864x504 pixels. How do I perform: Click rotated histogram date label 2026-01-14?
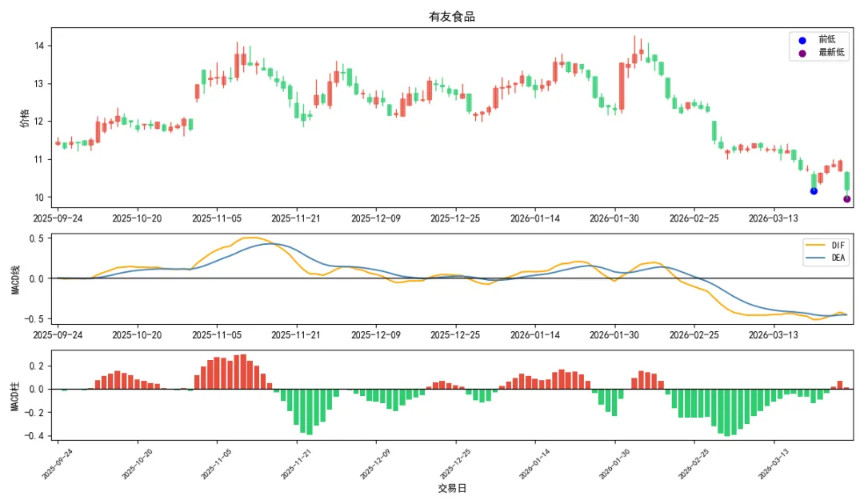click(x=534, y=464)
